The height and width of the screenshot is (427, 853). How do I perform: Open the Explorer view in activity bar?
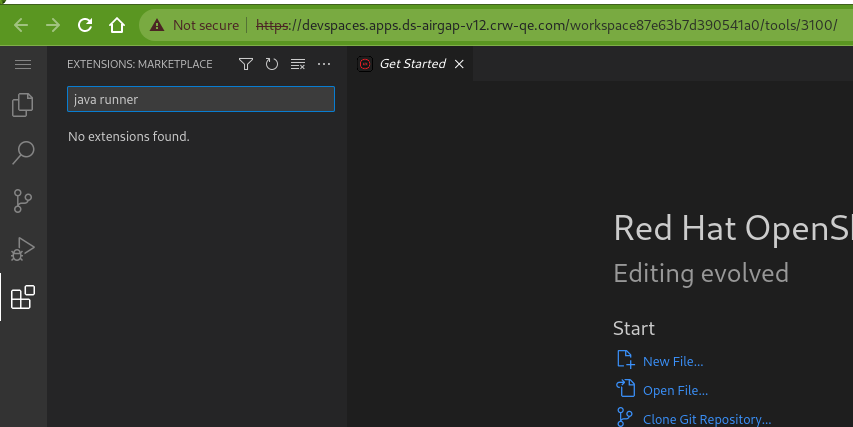pos(23,105)
